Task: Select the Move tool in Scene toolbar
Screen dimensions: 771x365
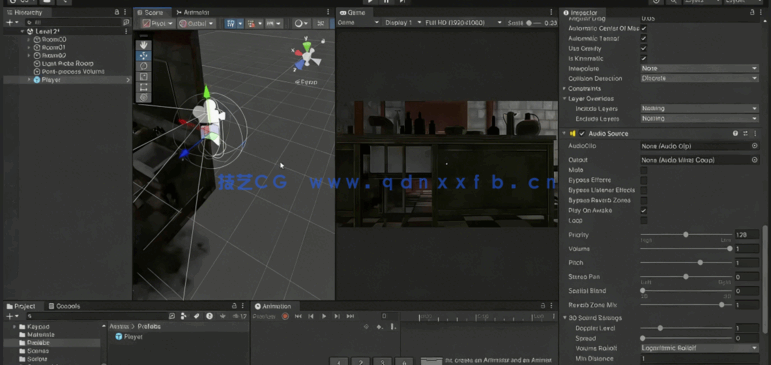Action: click(144, 56)
